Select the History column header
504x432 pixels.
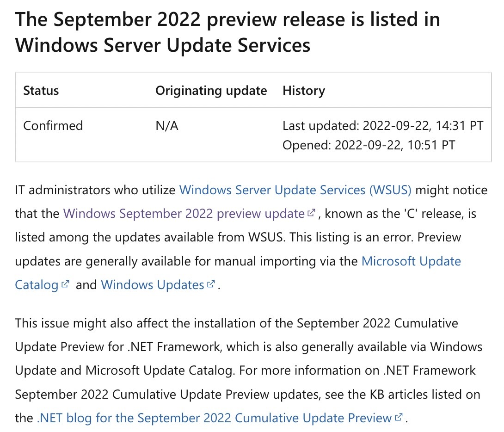click(304, 91)
